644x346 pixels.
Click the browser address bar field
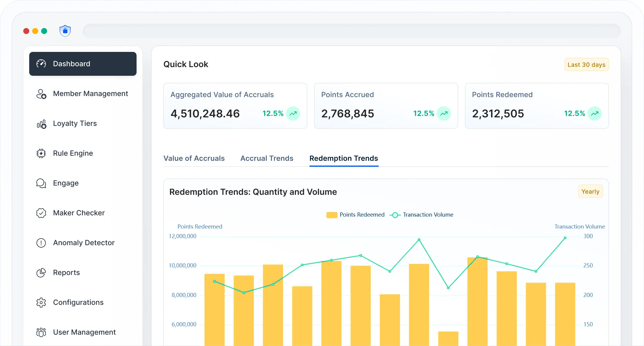pos(352,31)
